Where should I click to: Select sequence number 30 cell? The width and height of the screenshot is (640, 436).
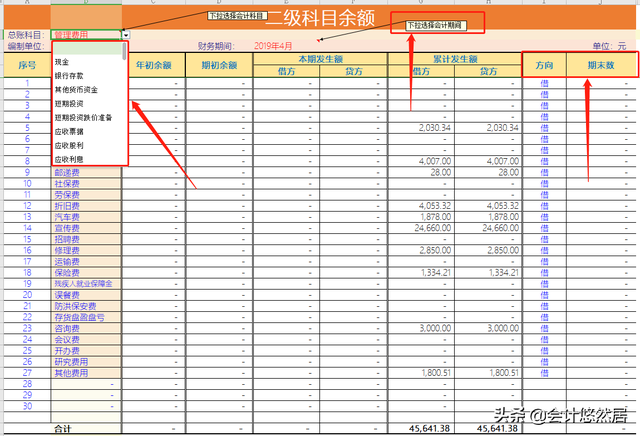pyautogui.click(x=27, y=406)
